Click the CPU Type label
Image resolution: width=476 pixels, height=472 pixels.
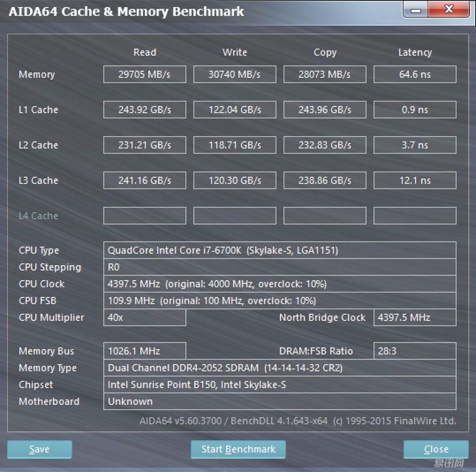(x=39, y=251)
